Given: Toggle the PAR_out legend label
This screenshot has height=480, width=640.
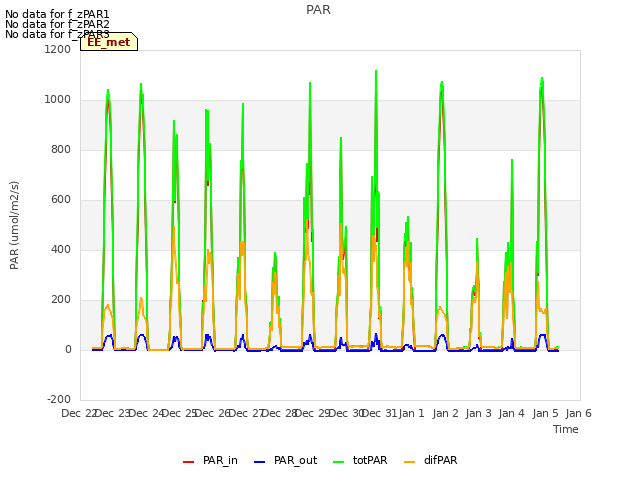Looking at the screenshot, I should (x=296, y=460).
